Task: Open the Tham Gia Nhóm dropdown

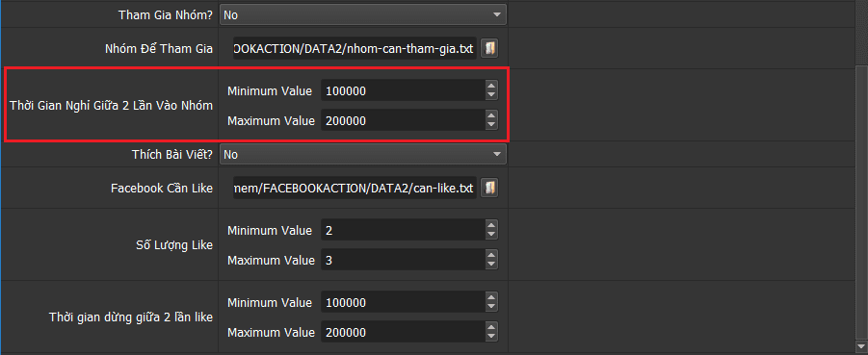Action: tap(363, 15)
